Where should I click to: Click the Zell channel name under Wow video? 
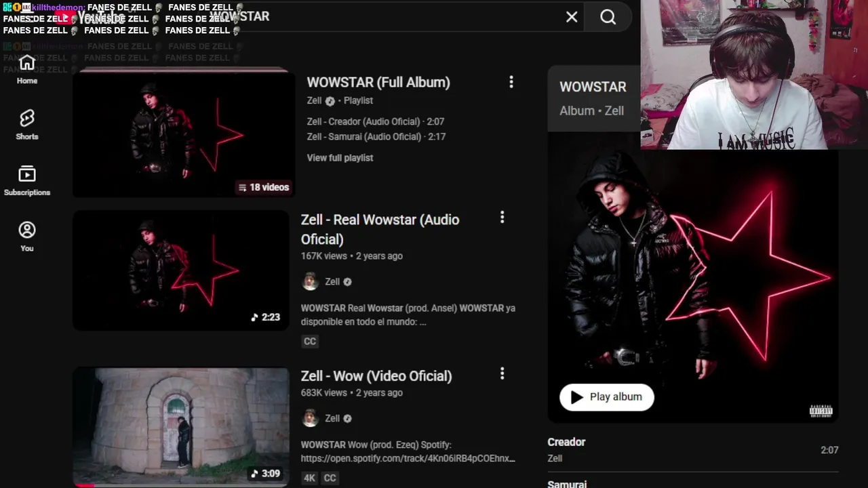pos(332,419)
